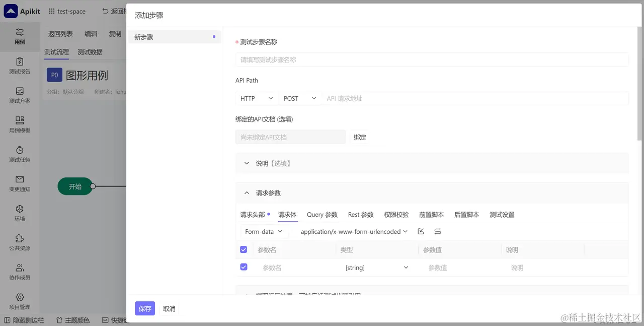Open 项目管理 in the sidebar
Image resolution: width=644 pixels, height=326 pixels.
pyautogui.click(x=20, y=301)
